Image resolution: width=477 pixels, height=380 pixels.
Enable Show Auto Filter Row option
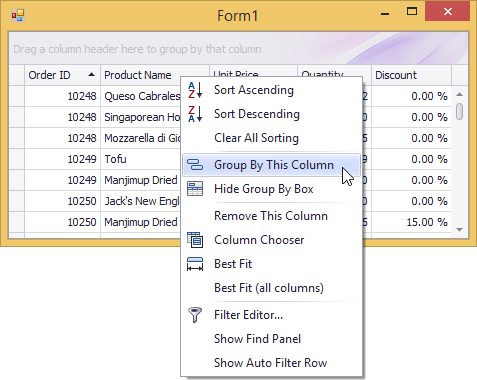tap(271, 363)
